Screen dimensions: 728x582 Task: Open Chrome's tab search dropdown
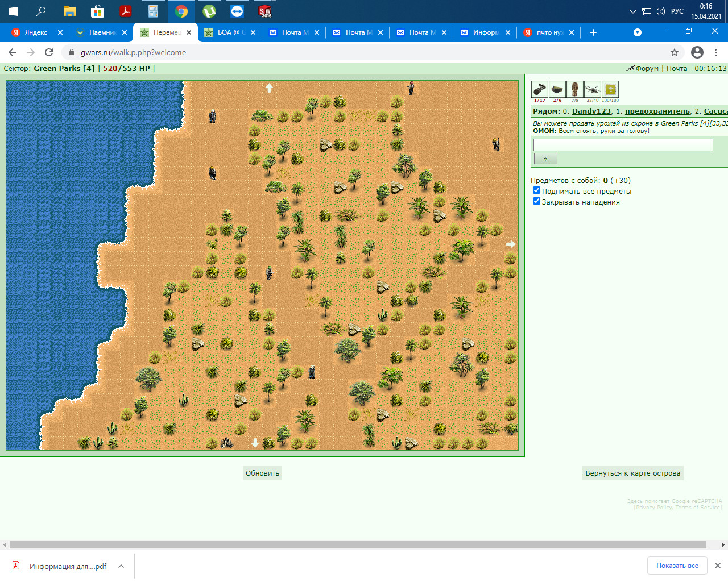click(x=638, y=32)
